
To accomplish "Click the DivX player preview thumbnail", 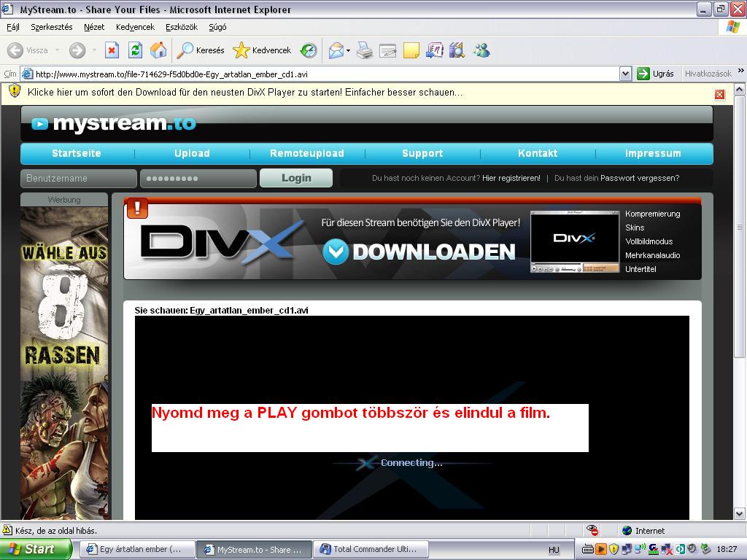I will click(575, 241).
